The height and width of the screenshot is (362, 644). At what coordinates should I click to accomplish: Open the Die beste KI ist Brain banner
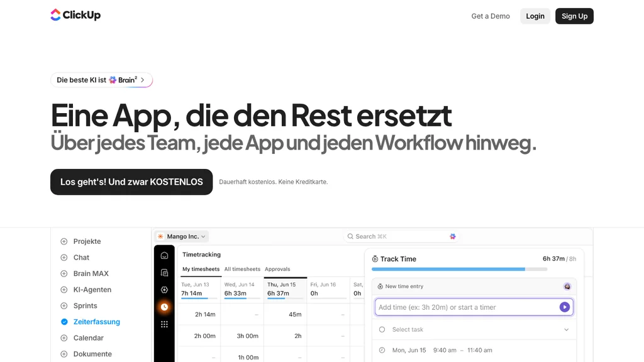(101, 80)
